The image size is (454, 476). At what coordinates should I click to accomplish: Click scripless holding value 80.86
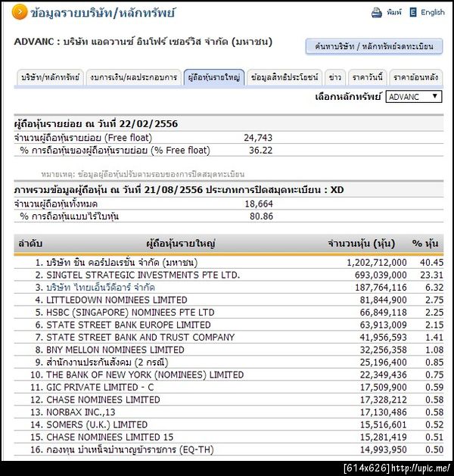pos(261,216)
